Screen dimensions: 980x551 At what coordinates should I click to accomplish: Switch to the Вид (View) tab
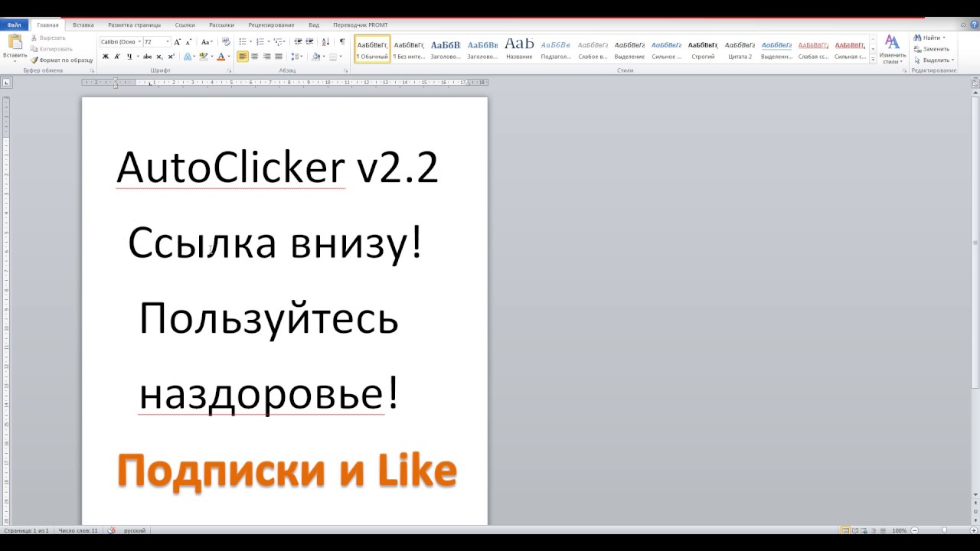click(314, 25)
